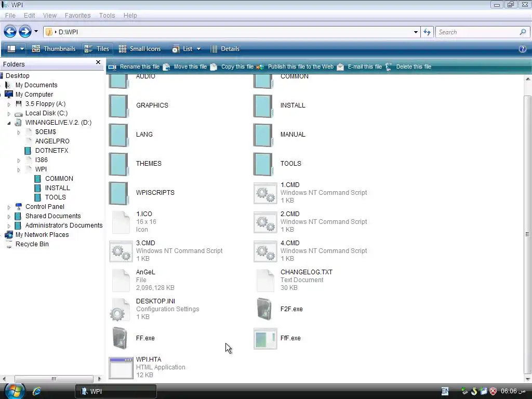Open the View menu
Viewport: 532px width, 399px height.
(49, 15)
